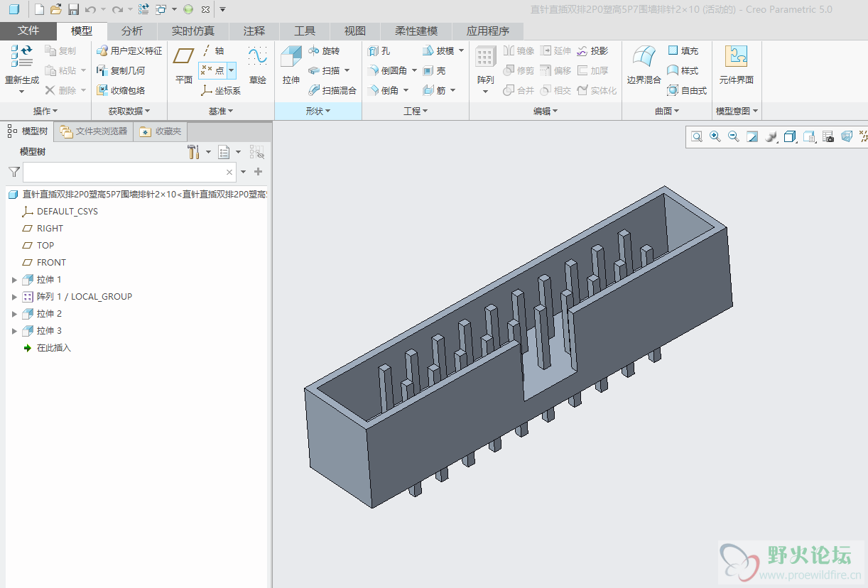Expand the 拉伸 1 tree node
Screen dimensions: 868x588
coord(14,280)
